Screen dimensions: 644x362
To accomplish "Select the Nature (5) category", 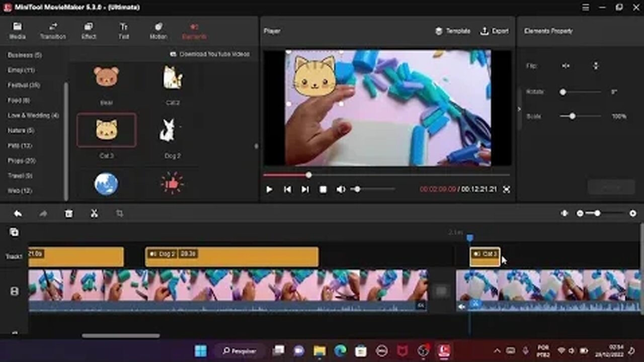I will coord(21,130).
